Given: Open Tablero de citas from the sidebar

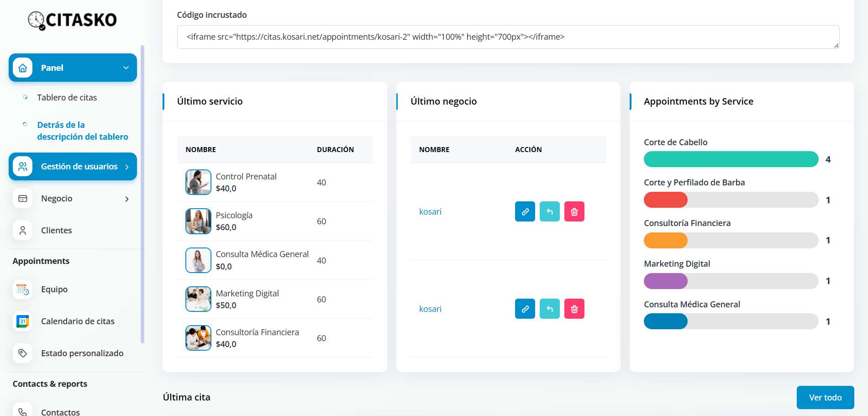Looking at the screenshot, I should point(67,97).
